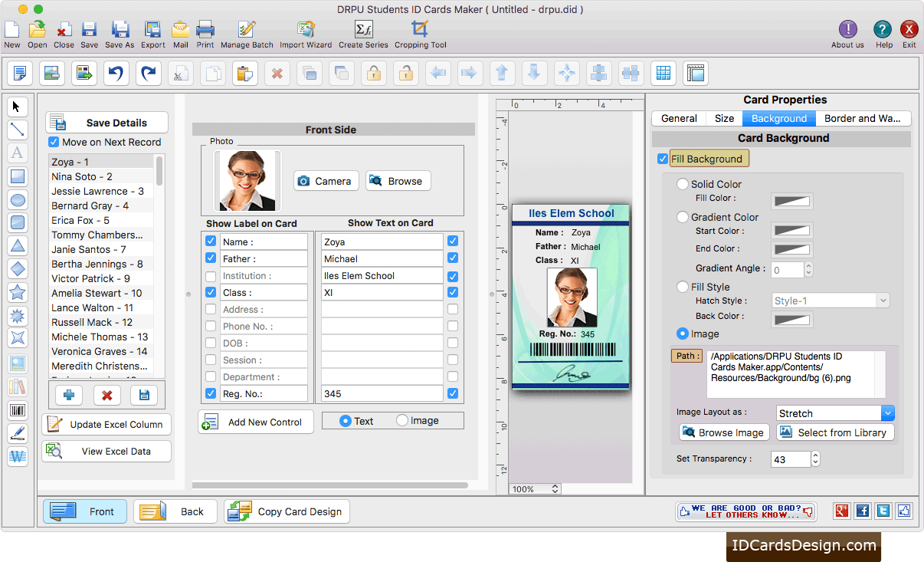This screenshot has width=924, height=562.
Task: Enable the Address label checkbox
Action: pyautogui.click(x=211, y=309)
